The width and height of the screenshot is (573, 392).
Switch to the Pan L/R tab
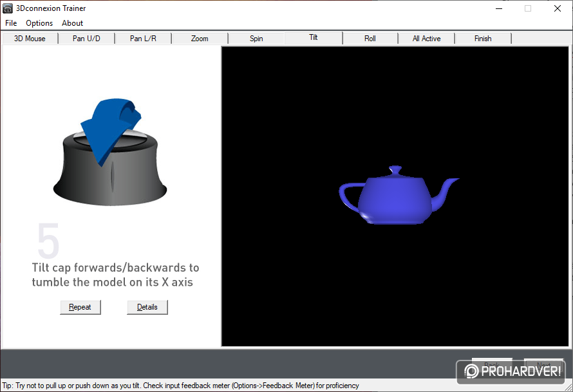coord(143,39)
